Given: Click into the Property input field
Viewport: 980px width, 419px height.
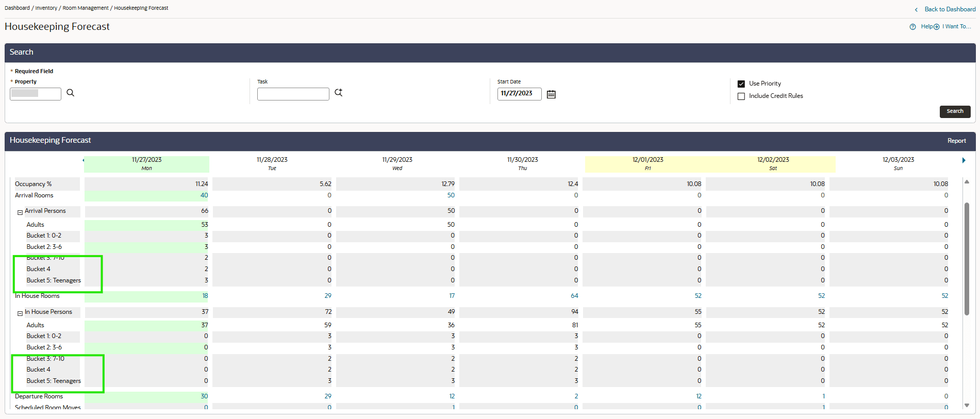Looking at the screenshot, I should [36, 94].
